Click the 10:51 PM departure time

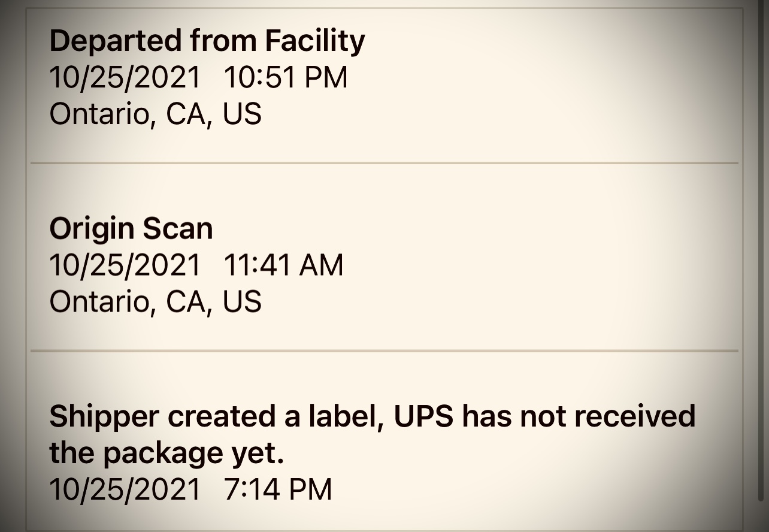[286, 78]
